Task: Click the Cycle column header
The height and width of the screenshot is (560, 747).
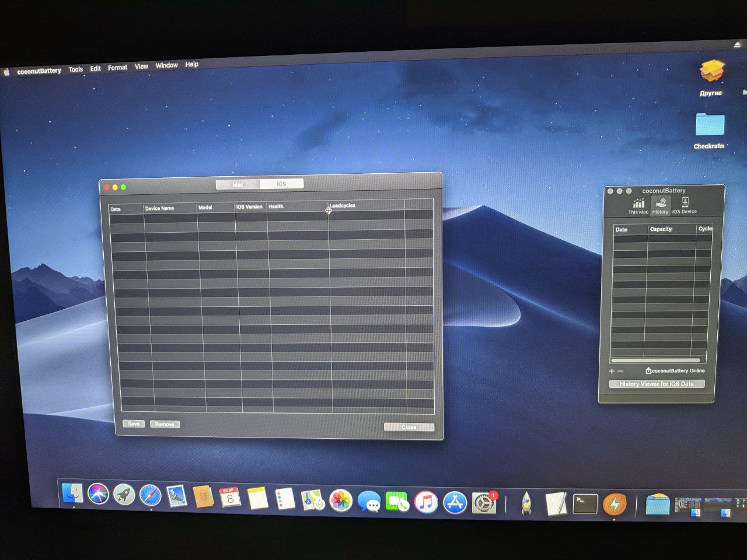Action: pyautogui.click(x=704, y=229)
